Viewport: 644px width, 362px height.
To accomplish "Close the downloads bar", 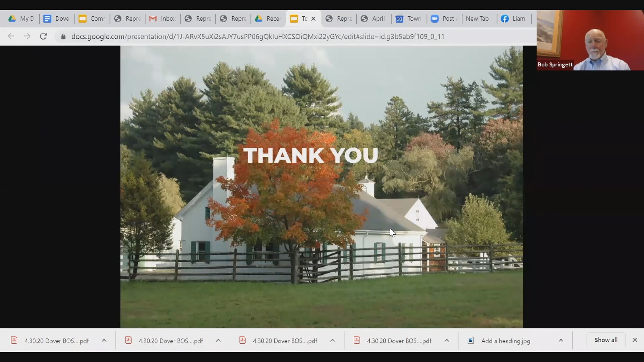I will (x=635, y=340).
